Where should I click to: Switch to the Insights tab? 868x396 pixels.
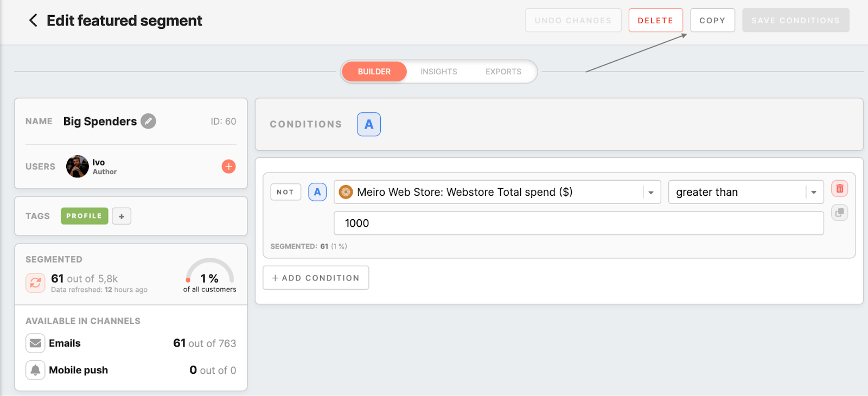click(x=438, y=72)
